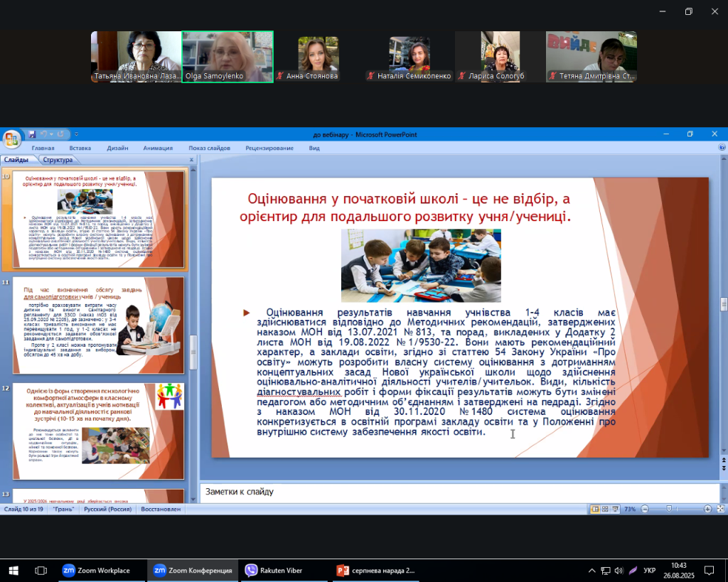The image size is (728, 582).
Task: Open the Анимация ribbon tab
Action: point(158,148)
